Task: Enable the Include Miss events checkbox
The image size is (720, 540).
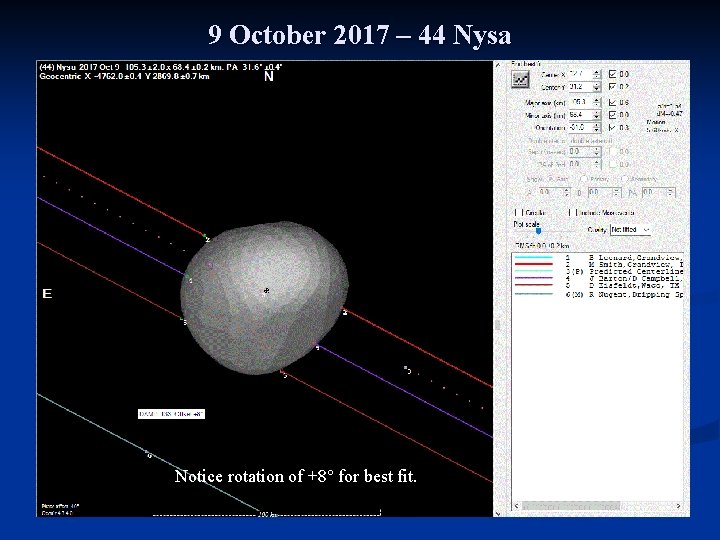Action: (572, 213)
